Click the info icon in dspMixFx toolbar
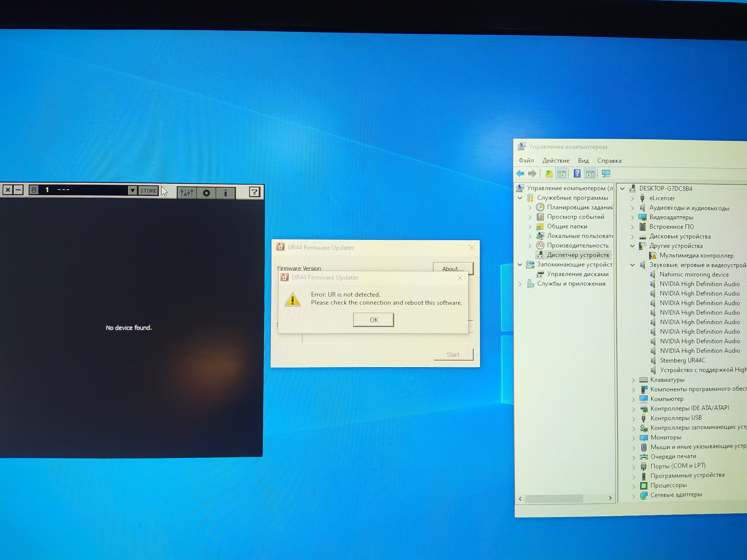747x560 pixels. point(226,193)
